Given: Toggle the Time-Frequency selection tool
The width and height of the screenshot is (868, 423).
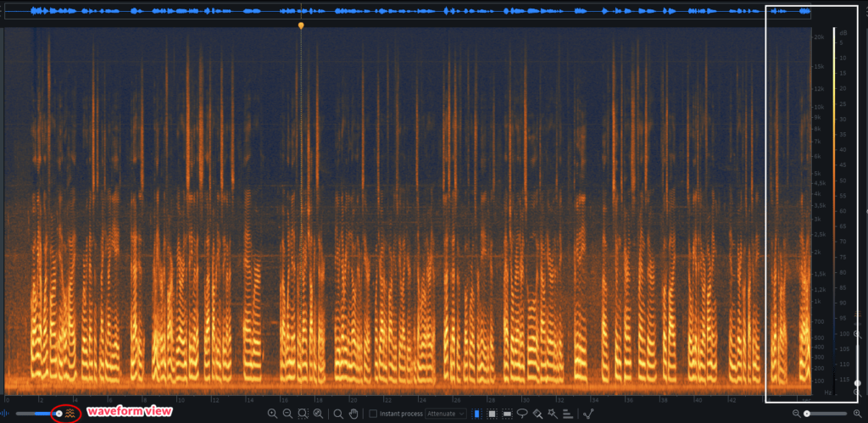Looking at the screenshot, I should click(x=491, y=414).
